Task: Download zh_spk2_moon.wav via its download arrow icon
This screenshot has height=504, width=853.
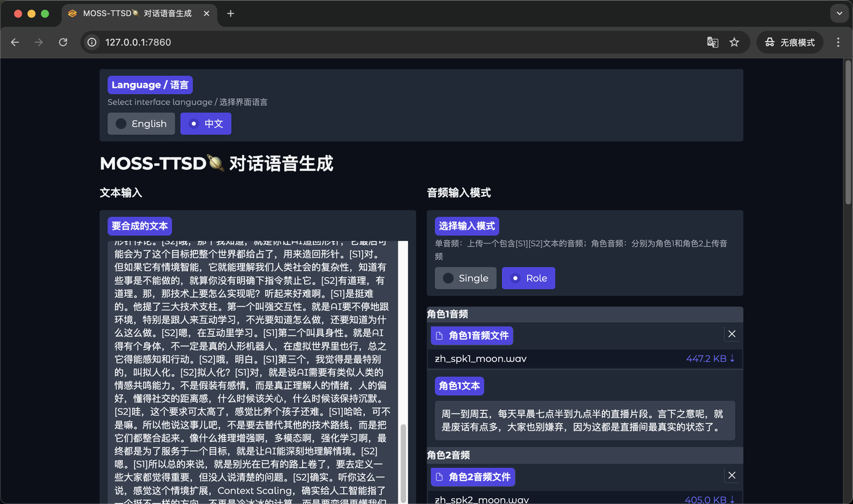Action: (732, 499)
